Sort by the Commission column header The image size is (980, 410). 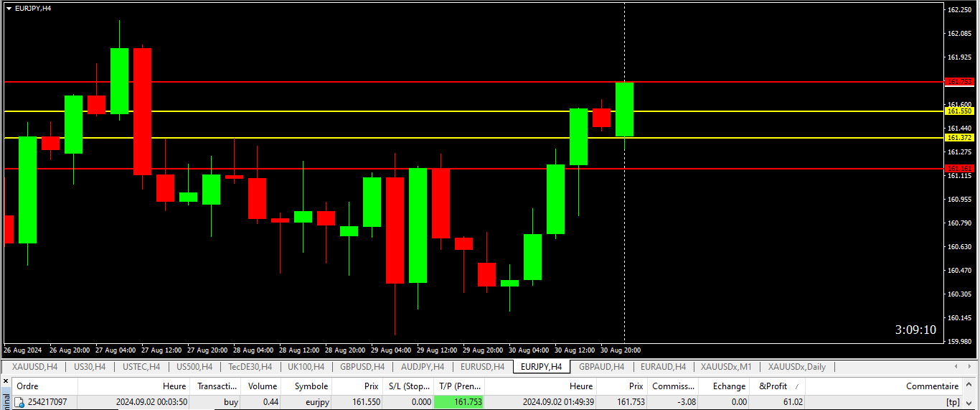pyautogui.click(x=673, y=386)
